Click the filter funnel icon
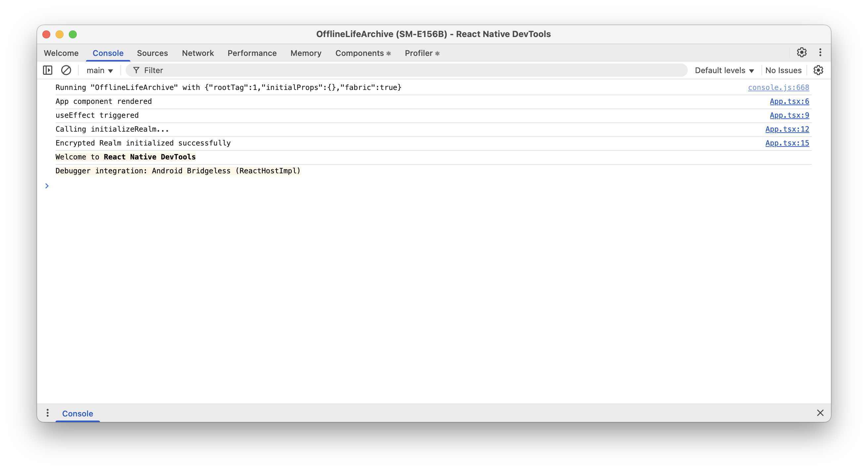Image resolution: width=868 pixels, height=471 pixels. [x=136, y=70]
